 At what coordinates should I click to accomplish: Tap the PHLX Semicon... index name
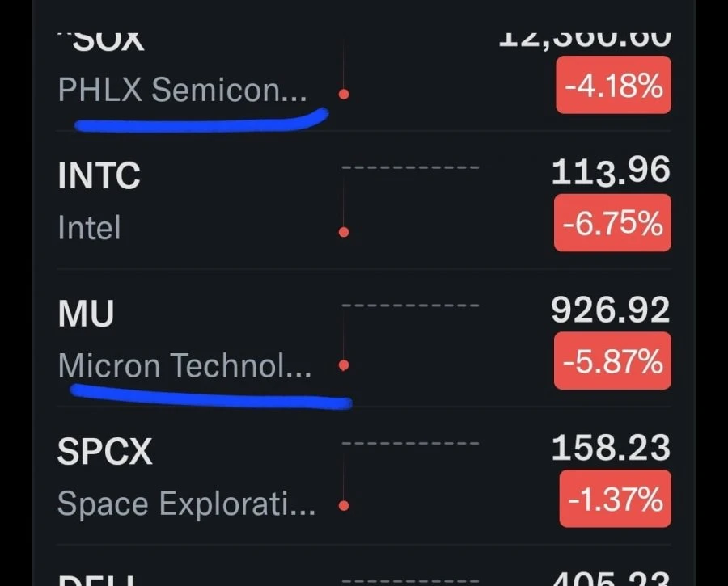[182, 90]
